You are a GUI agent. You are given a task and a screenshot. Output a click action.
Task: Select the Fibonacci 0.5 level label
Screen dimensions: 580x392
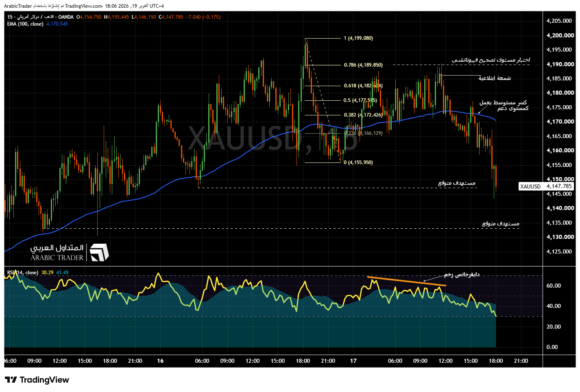point(360,100)
